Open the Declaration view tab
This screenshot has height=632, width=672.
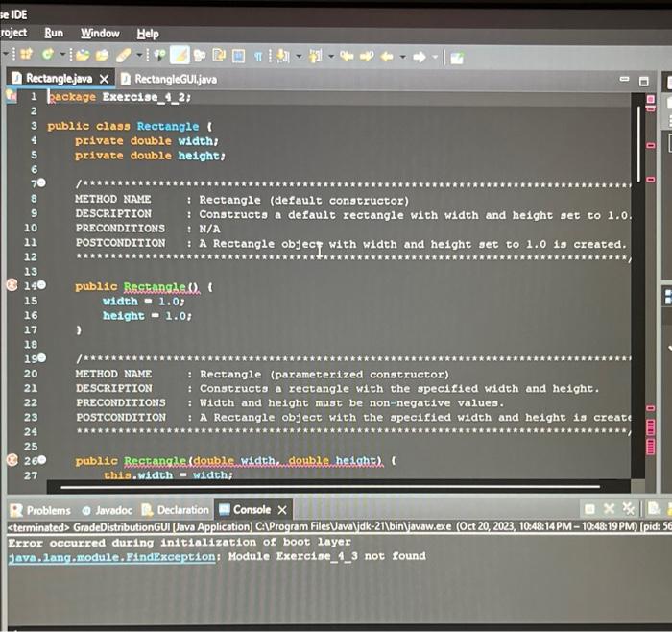tap(175, 510)
